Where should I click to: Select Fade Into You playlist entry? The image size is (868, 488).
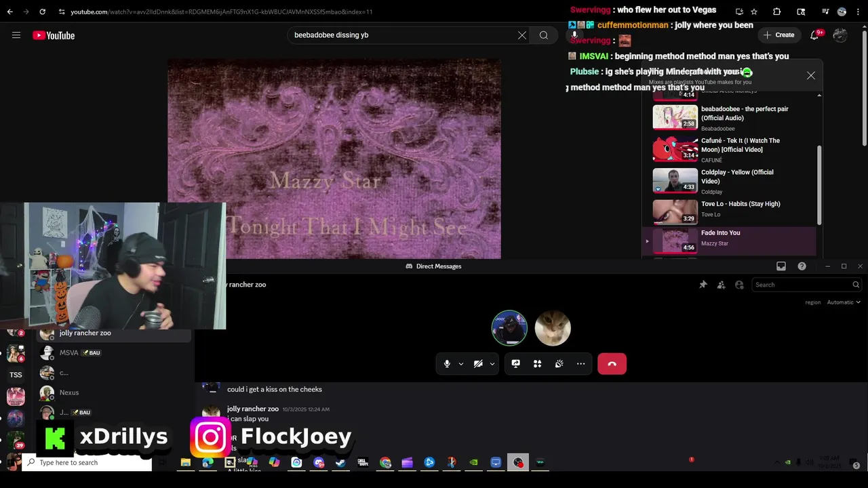click(730, 241)
